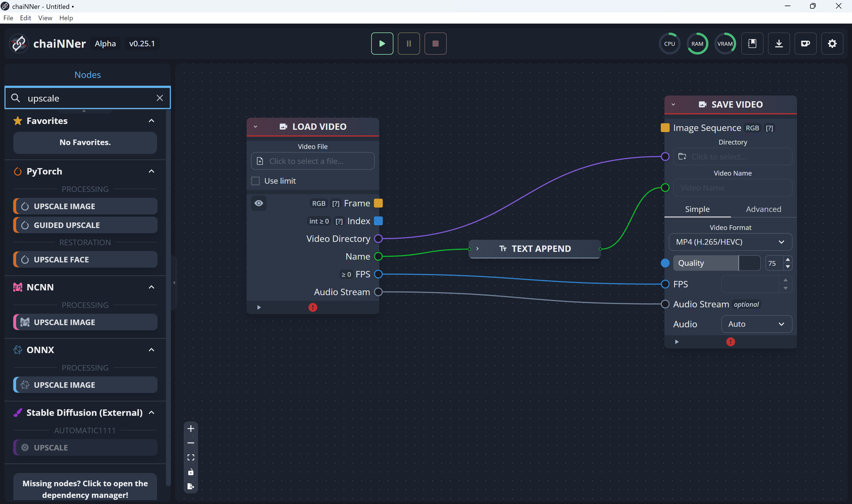The height and width of the screenshot is (504, 852).
Task: Open the Video Format dropdown
Action: pyautogui.click(x=730, y=242)
